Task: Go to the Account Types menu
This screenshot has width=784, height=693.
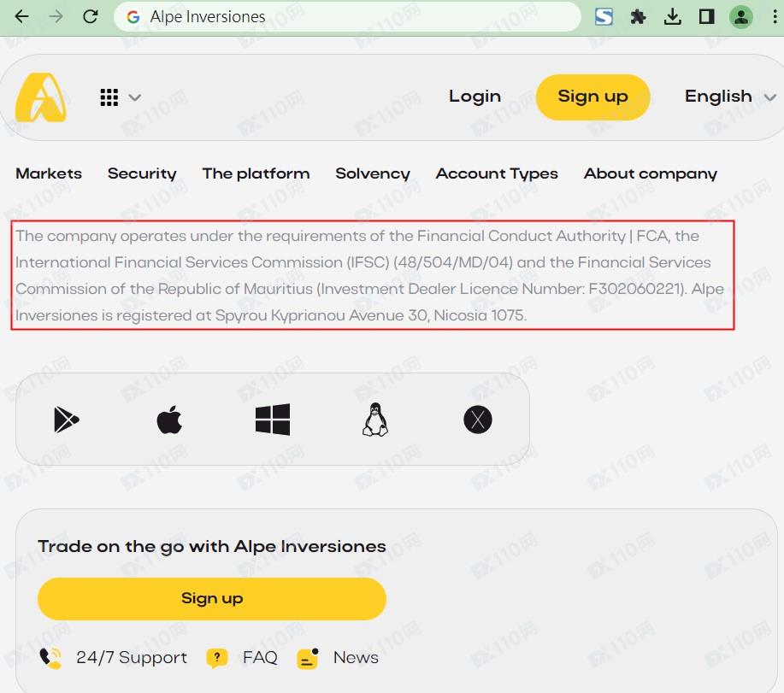Action: 497,173
